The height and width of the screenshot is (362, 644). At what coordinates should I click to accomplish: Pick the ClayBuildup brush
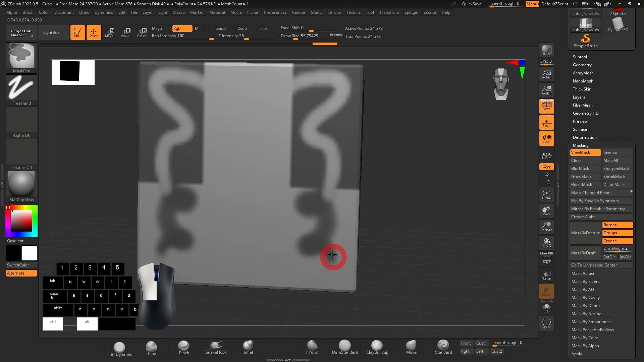(377, 347)
